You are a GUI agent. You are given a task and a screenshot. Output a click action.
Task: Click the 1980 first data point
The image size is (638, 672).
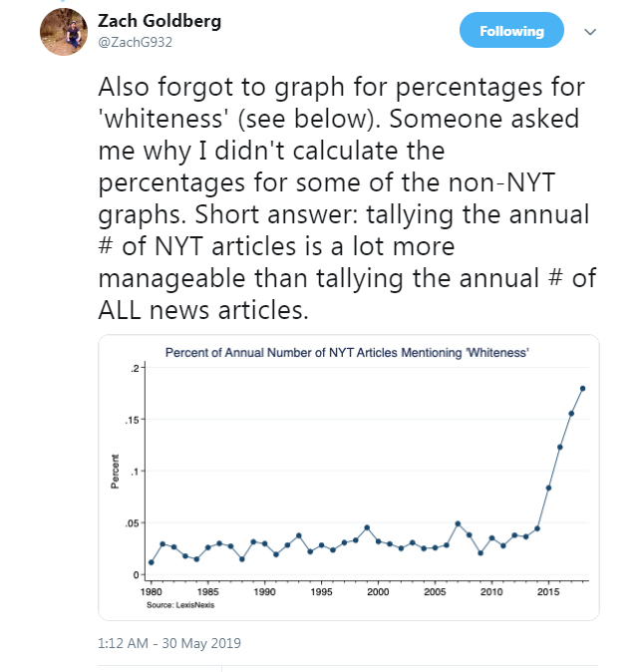pos(152,562)
